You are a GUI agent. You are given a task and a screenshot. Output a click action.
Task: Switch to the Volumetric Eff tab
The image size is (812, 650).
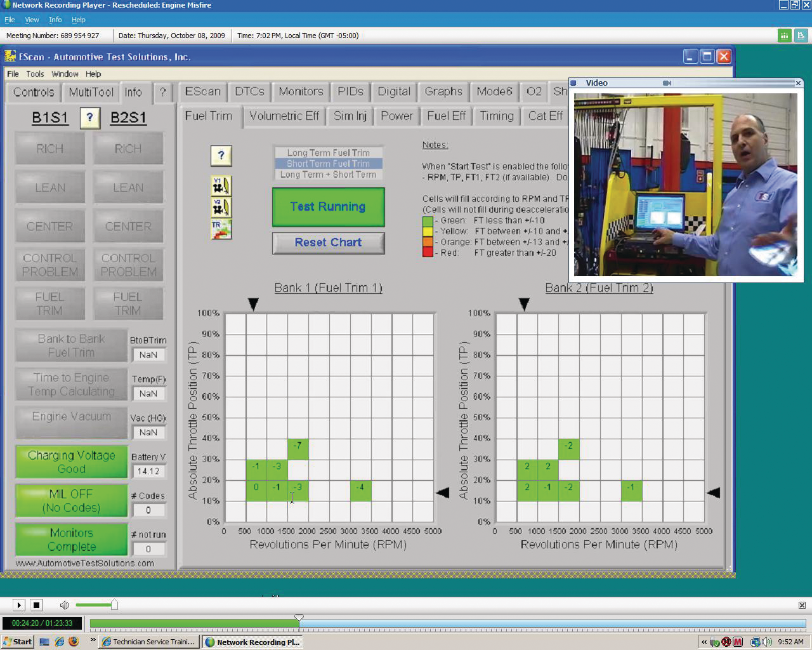284,116
